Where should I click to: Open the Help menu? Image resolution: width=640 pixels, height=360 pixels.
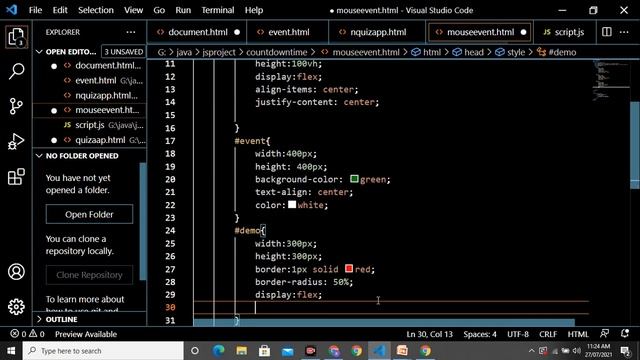tap(254, 10)
